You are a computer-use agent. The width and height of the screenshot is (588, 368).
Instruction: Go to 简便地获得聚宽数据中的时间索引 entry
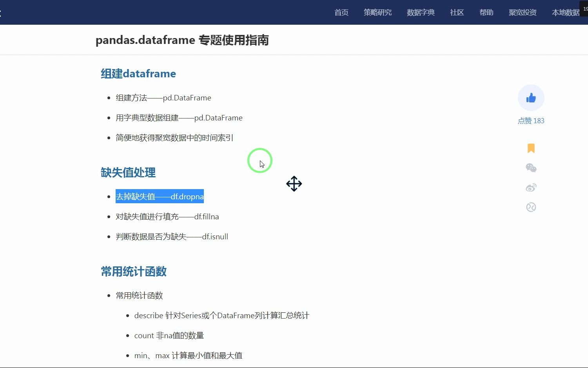click(174, 138)
